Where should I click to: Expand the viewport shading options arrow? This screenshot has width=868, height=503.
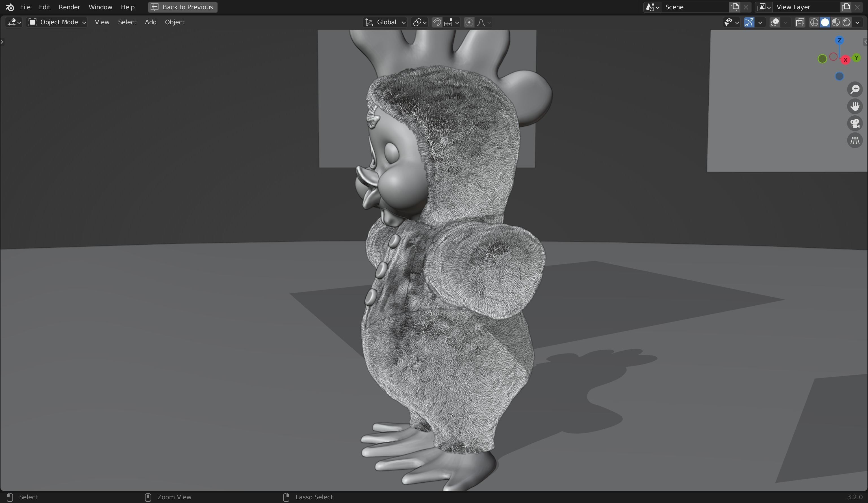(857, 22)
